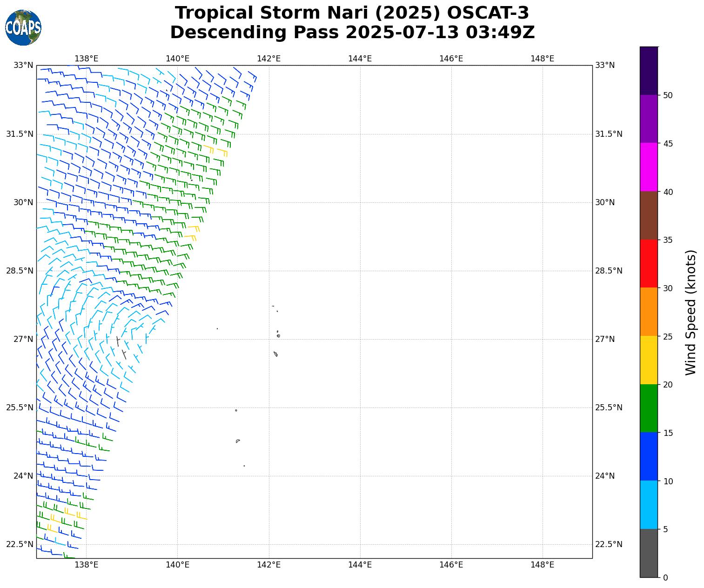704x588 pixels.
Task: Click the dark purple top colorbar segment
Action: pyautogui.click(x=649, y=71)
